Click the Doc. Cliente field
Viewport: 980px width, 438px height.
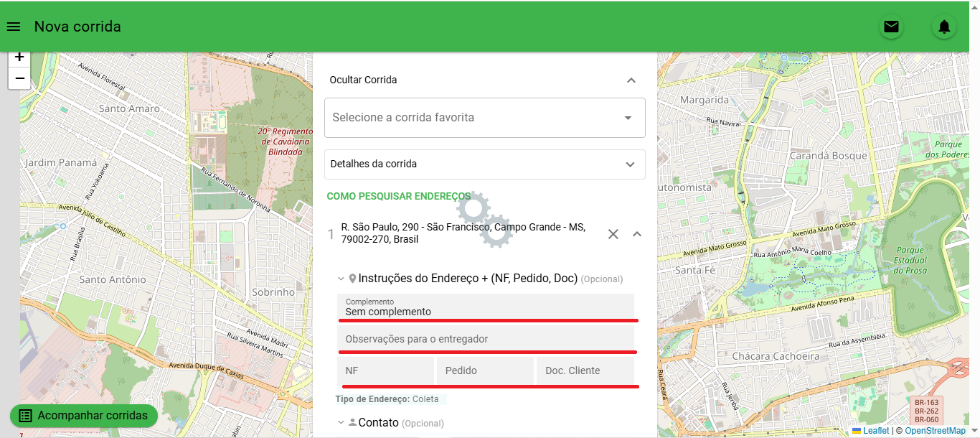click(x=585, y=371)
